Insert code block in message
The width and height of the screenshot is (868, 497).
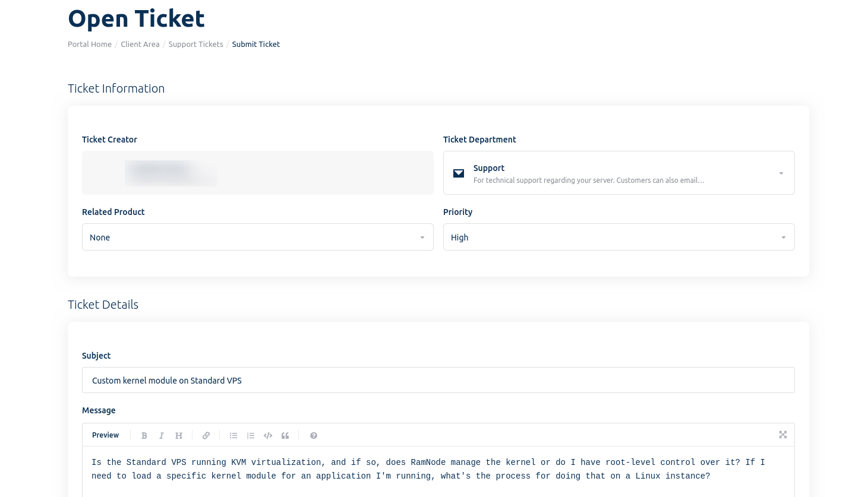click(268, 435)
